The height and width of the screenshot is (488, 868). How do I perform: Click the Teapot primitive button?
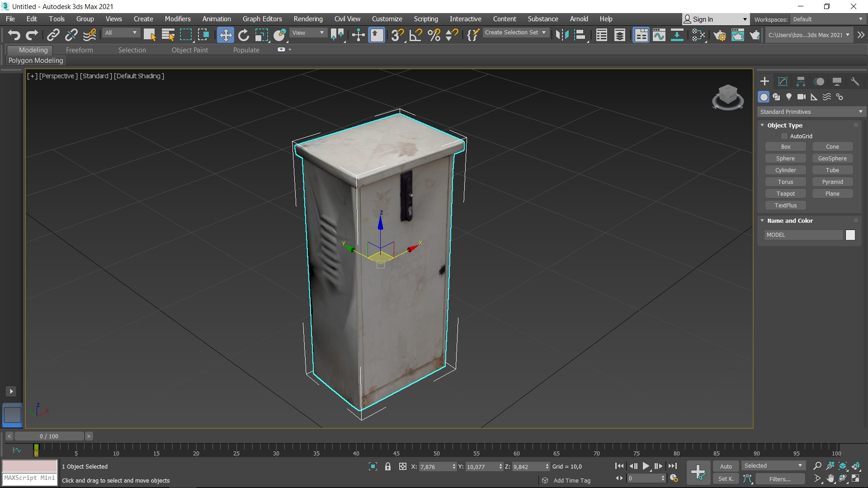[x=785, y=193]
